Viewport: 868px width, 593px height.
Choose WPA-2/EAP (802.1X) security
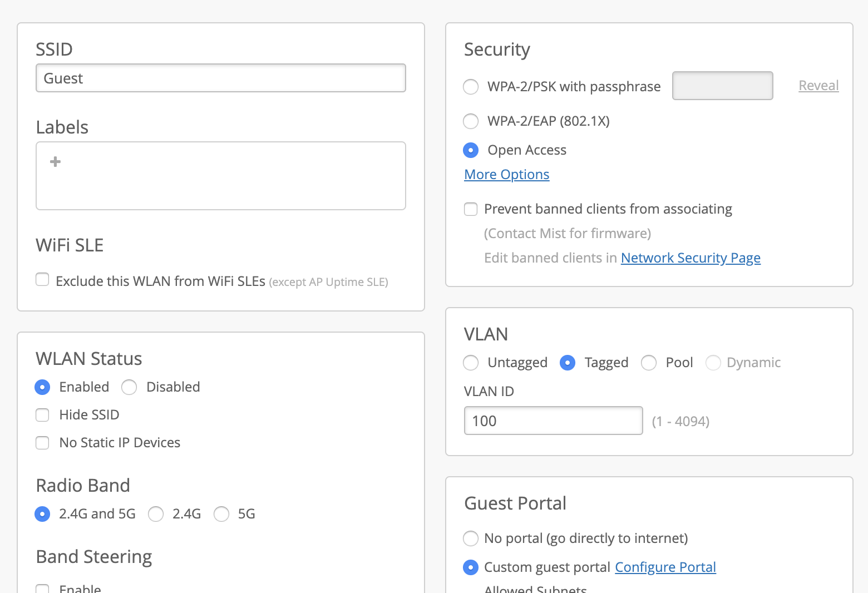471,121
